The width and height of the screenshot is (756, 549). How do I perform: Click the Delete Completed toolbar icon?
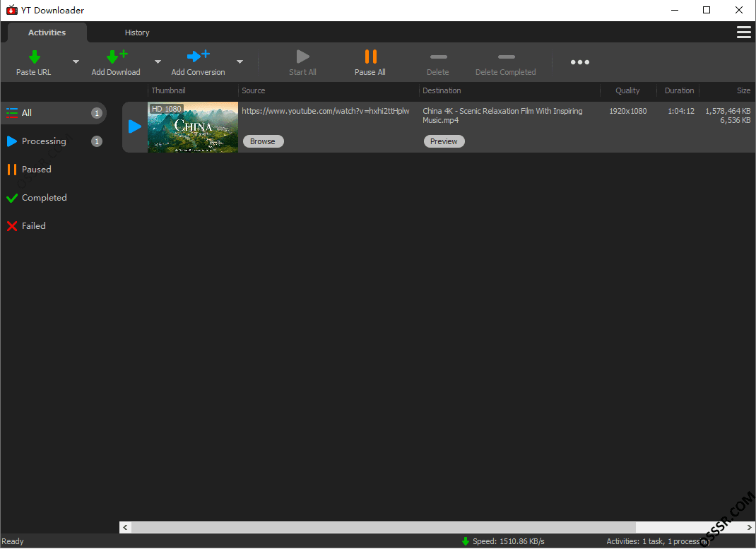point(507,57)
